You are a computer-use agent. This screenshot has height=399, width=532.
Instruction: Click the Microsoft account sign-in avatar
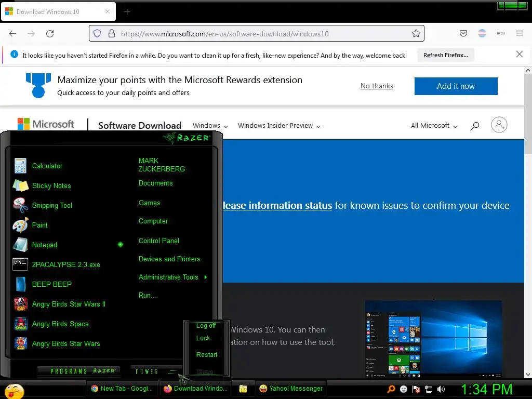point(499,125)
